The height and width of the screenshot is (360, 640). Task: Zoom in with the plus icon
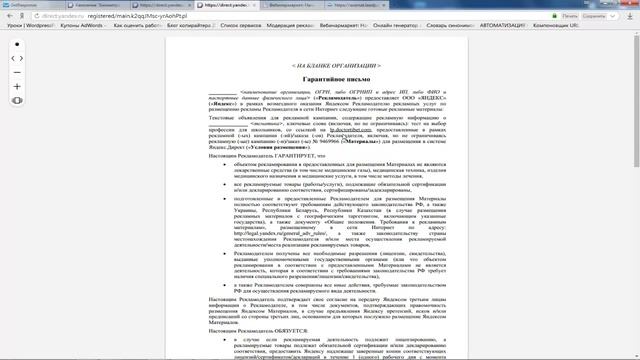(x=17, y=87)
